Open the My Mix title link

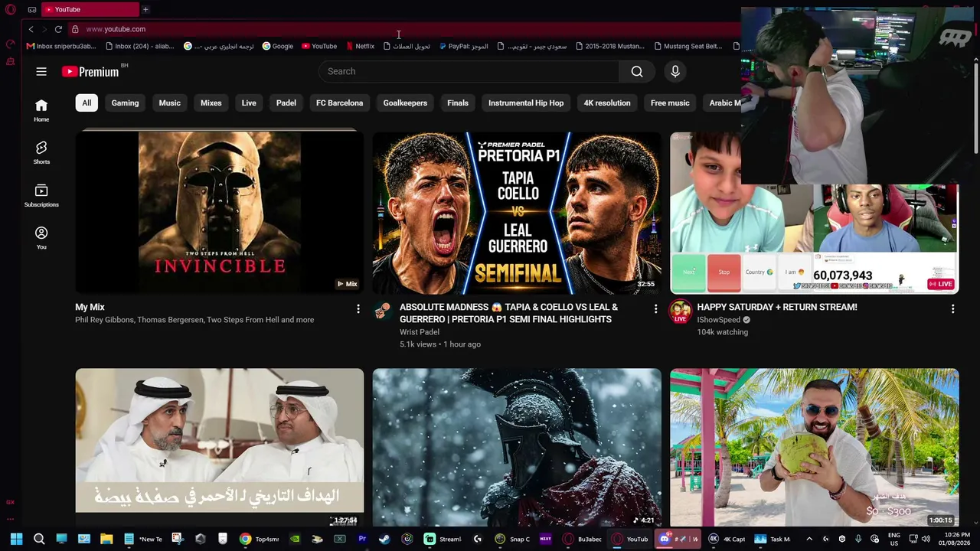click(x=90, y=307)
